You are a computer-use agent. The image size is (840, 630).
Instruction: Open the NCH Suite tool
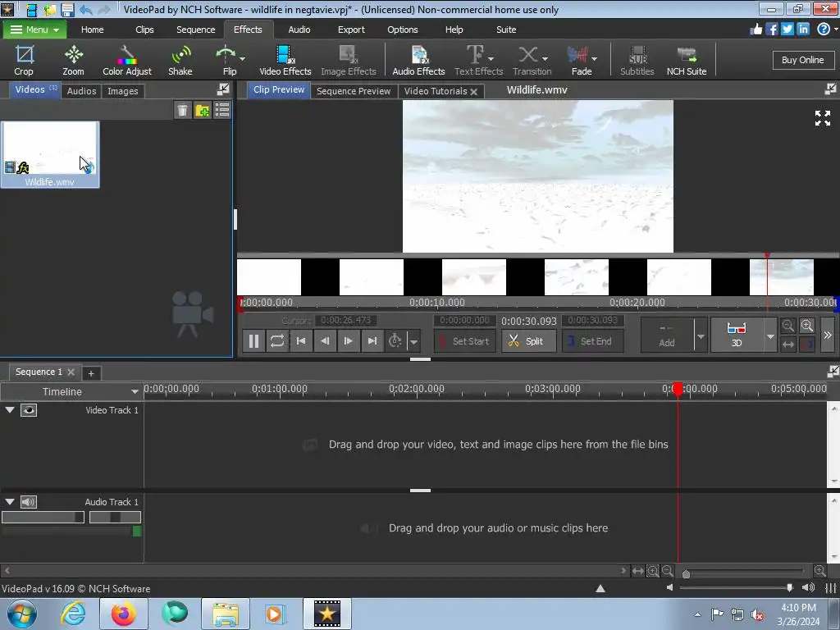(x=687, y=61)
